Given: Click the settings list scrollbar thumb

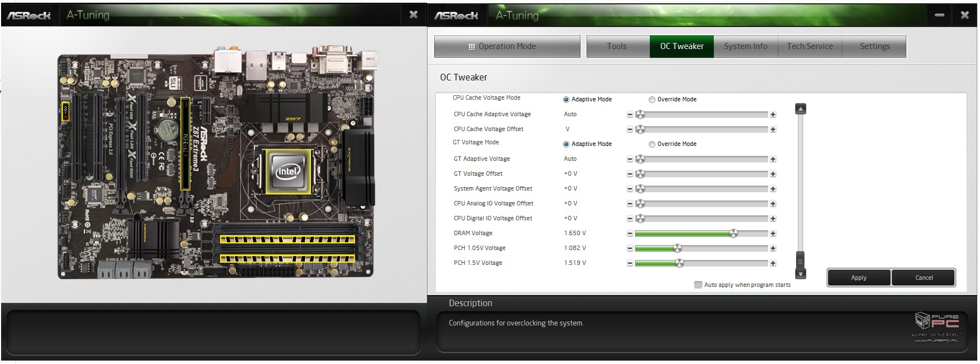Looking at the screenshot, I should pyautogui.click(x=801, y=259).
